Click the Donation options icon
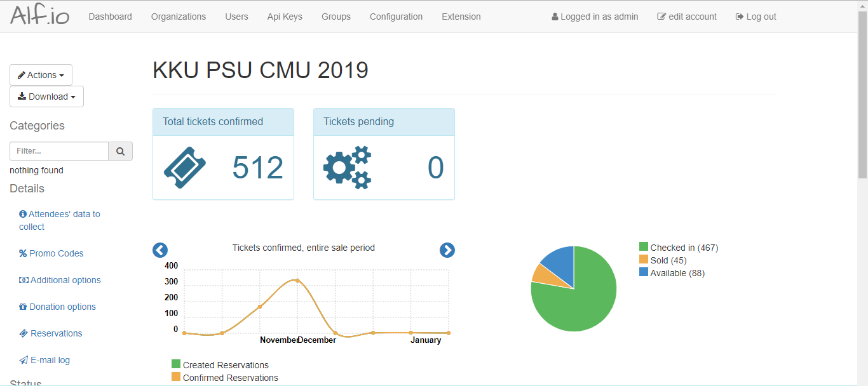868x386 pixels. 23,307
